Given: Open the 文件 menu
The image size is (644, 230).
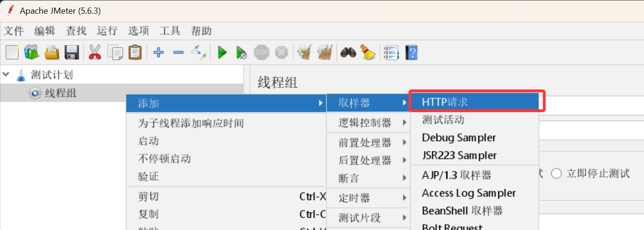Looking at the screenshot, I should point(14,31).
